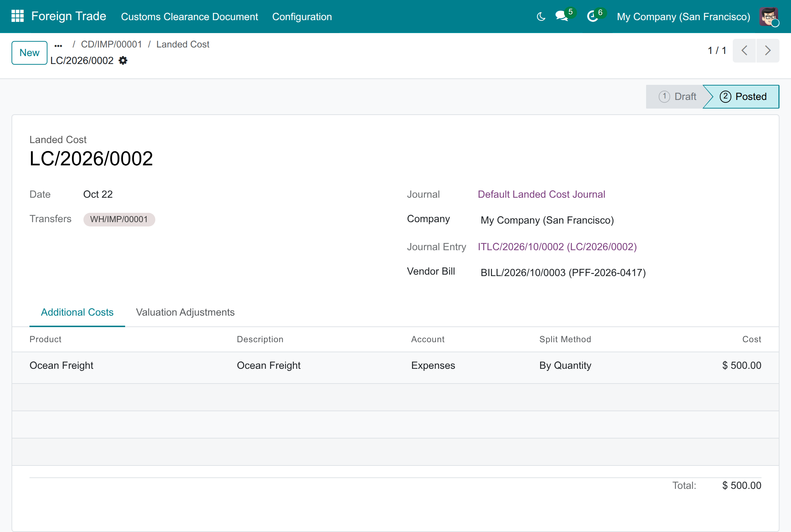Click the Account column header
791x532 pixels.
[x=428, y=339]
